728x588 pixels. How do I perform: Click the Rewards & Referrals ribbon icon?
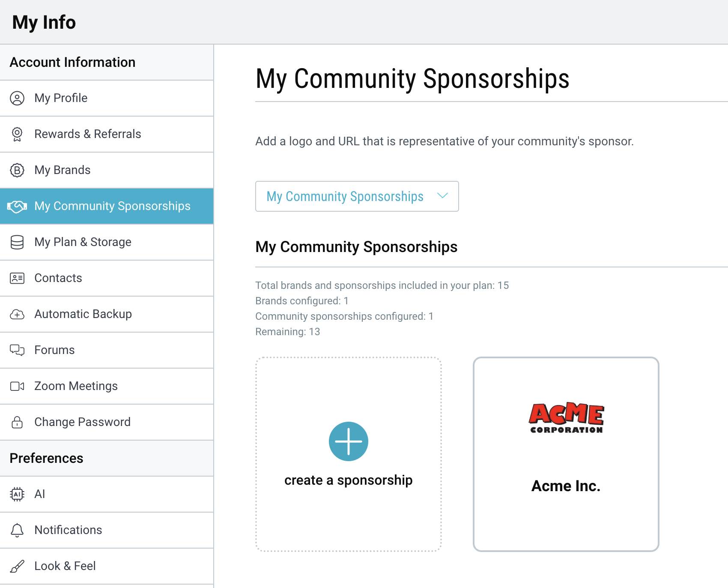(17, 134)
